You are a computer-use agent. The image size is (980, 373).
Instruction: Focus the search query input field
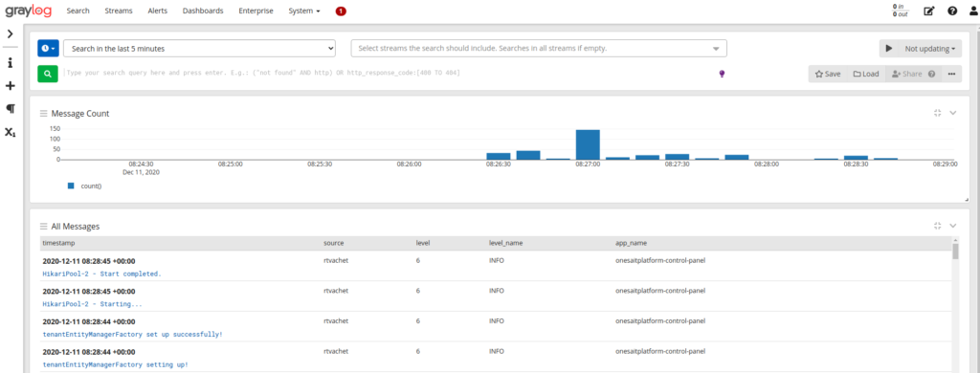388,73
